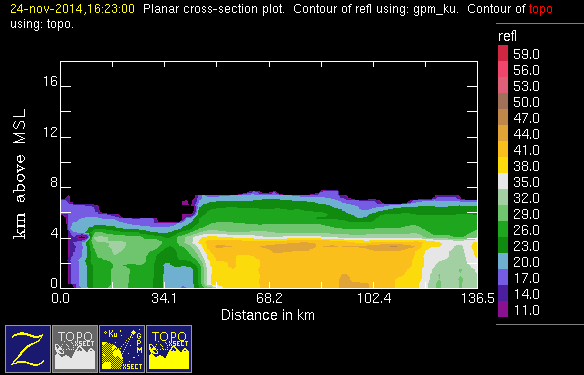Click the 'gpm_ku' text in the title
This screenshot has width=584, height=375.
(x=435, y=9)
